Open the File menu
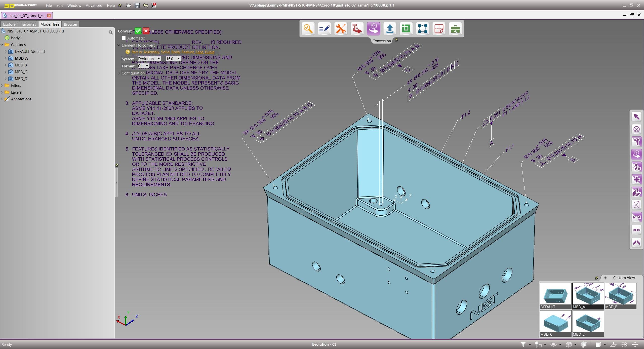 [49, 5]
